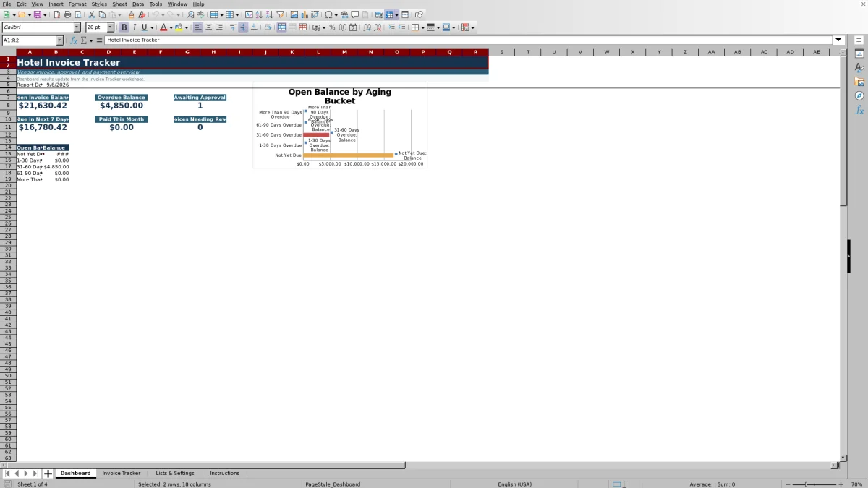This screenshot has width=868, height=488.
Task: Click the $21,630.42 balance cell
Action: [43, 106]
